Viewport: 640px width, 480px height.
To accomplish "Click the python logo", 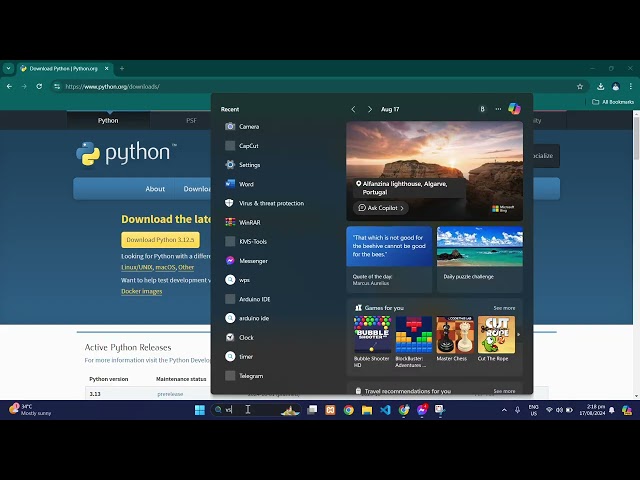I will click(x=126, y=153).
